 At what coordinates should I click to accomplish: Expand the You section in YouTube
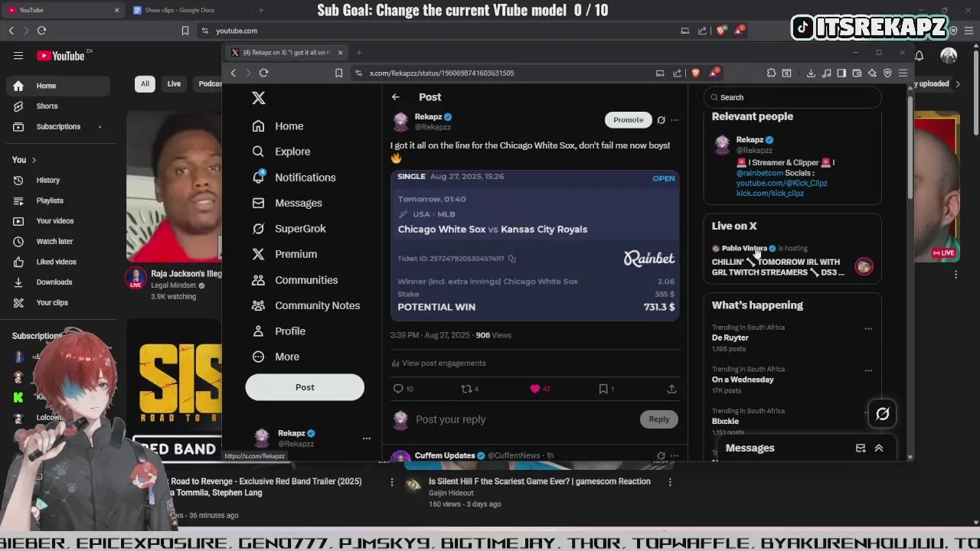click(x=24, y=160)
